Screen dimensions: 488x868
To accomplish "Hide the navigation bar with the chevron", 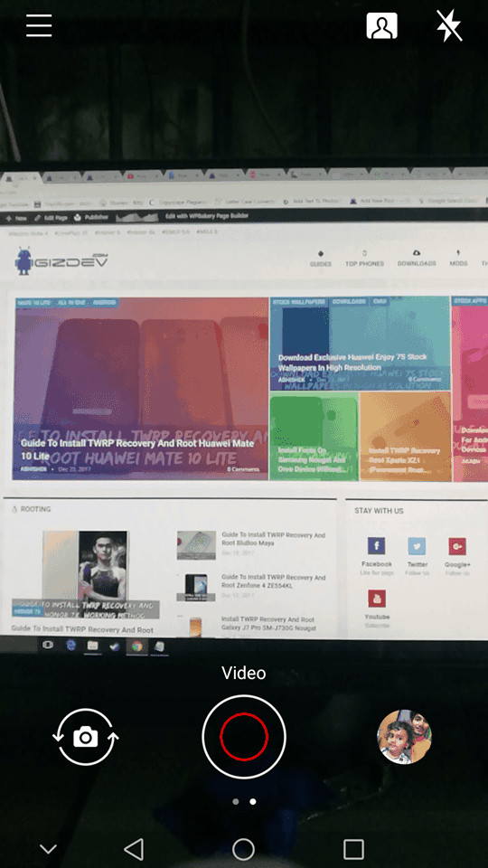I will (x=49, y=849).
